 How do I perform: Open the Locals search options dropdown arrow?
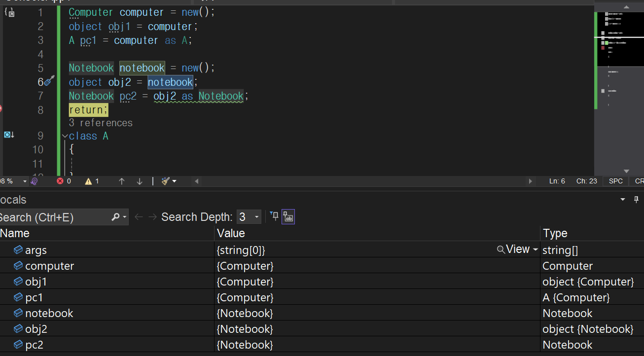point(125,217)
